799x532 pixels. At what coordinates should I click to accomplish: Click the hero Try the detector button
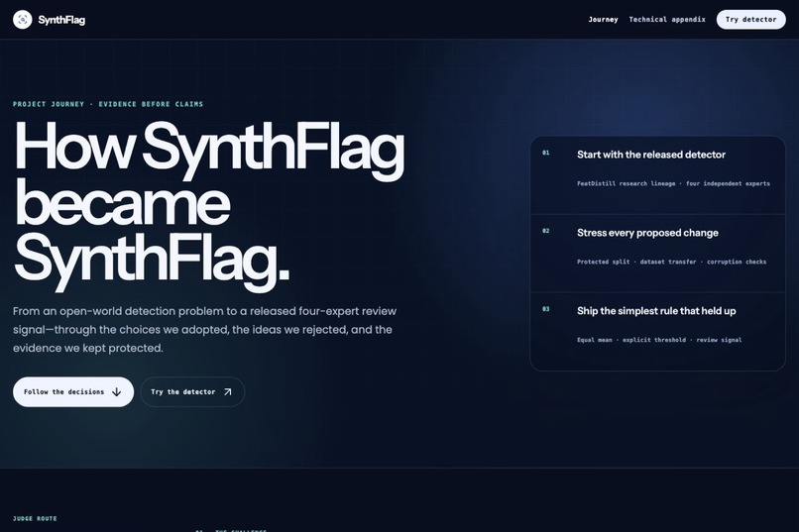[x=192, y=391]
